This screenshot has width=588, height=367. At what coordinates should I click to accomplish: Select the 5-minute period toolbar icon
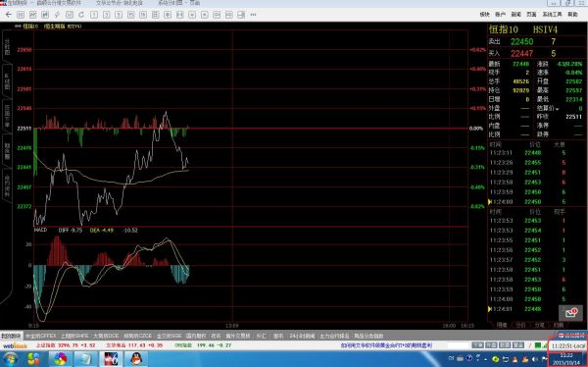pos(119,15)
